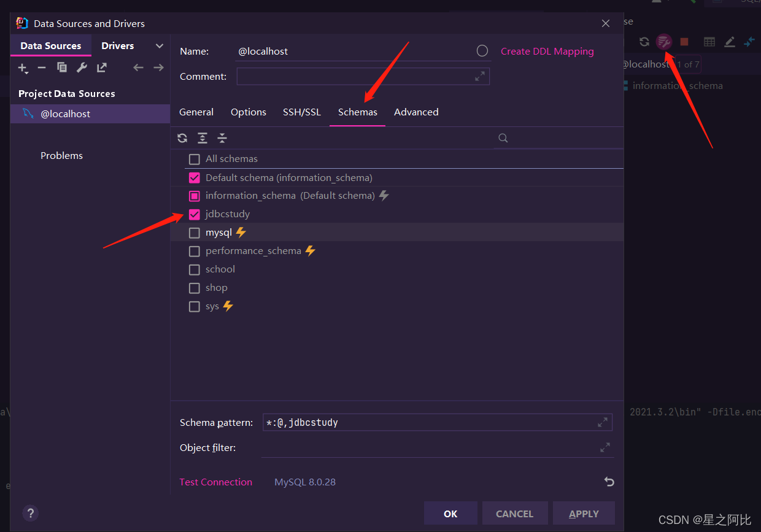This screenshot has height=532, width=761.
Task: Add a new data source with plus icon
Action: click(23, 68)
